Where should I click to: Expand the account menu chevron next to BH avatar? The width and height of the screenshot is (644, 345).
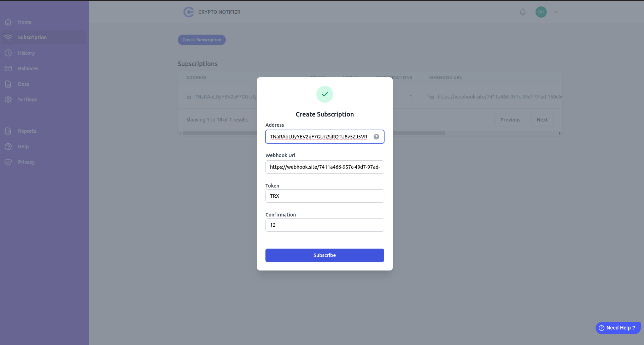pos(555,12)
